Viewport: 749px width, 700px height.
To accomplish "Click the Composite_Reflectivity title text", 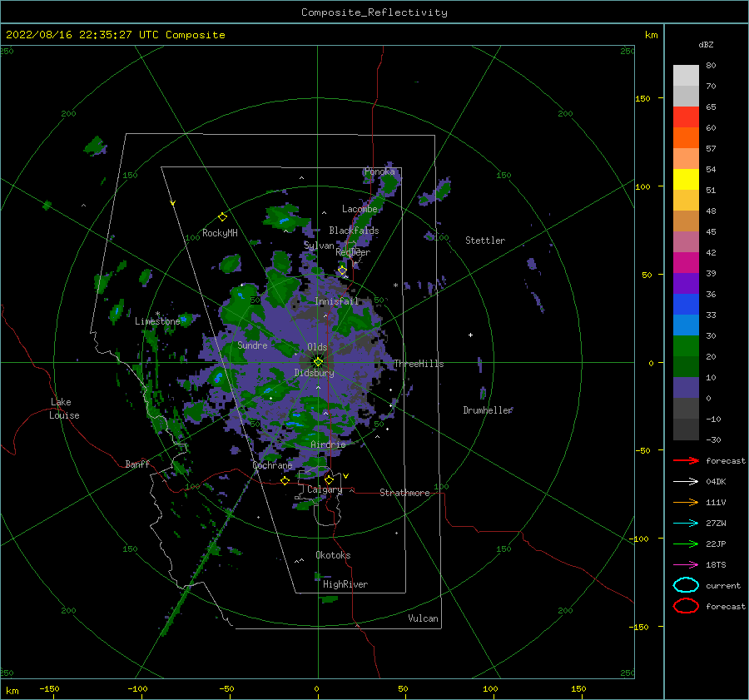I will (x=374, y=12).
